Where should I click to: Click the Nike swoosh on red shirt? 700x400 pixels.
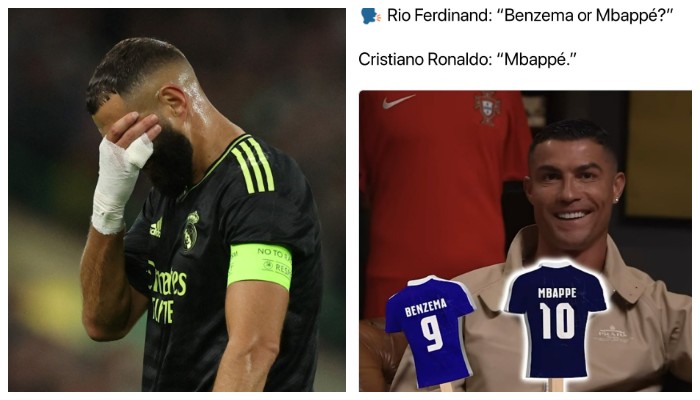tap(398, 101)
